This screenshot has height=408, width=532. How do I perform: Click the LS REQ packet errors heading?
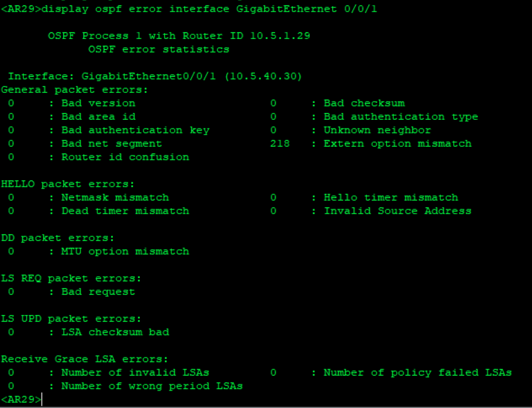tap(71, 278)
